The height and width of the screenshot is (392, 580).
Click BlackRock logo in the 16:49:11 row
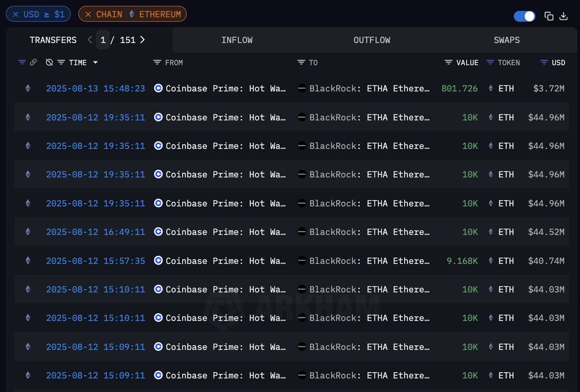[x=302, y=232]
